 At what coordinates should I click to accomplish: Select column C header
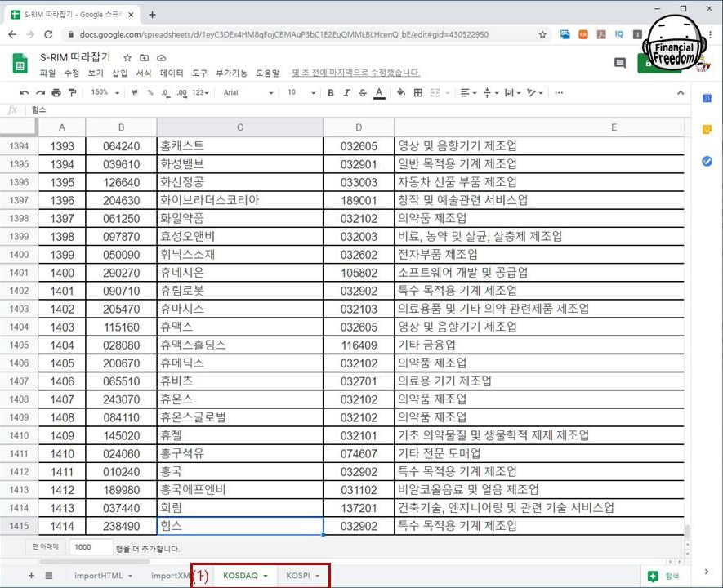(x=239, y=127)
